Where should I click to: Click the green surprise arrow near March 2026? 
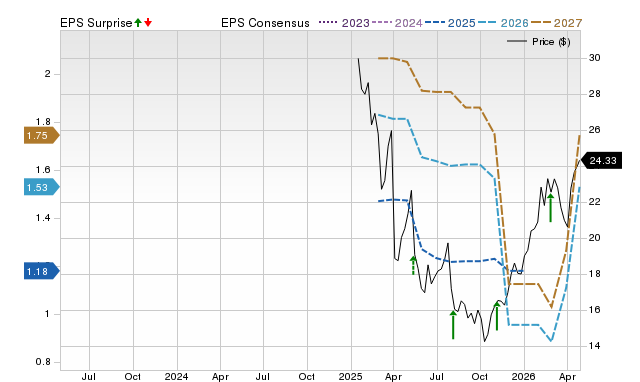pos(551,208)
